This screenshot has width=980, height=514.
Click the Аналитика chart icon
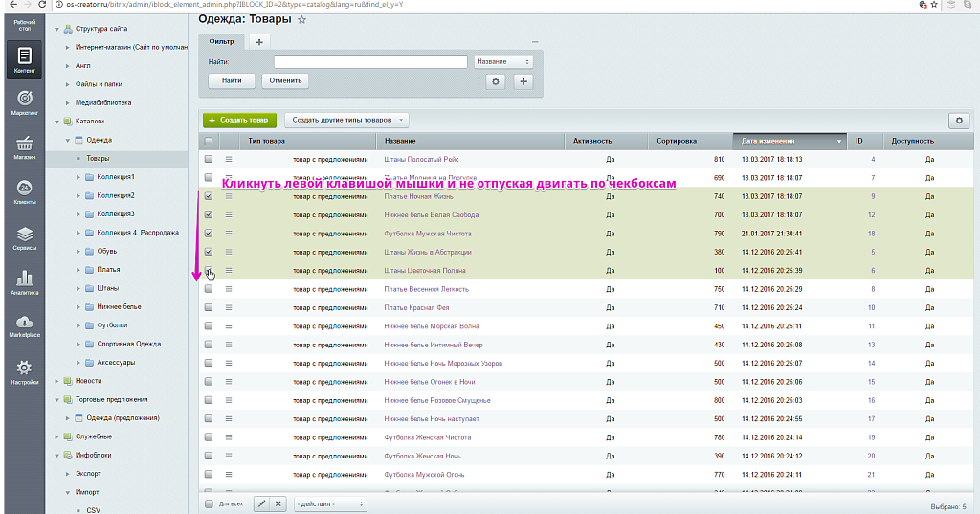[25, 280]
